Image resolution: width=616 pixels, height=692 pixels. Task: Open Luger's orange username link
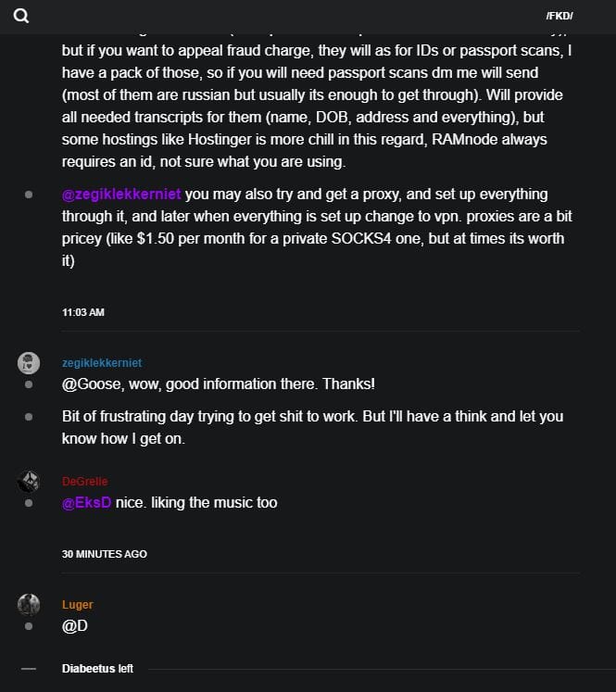pyautogui.click(x=78, y=605)
